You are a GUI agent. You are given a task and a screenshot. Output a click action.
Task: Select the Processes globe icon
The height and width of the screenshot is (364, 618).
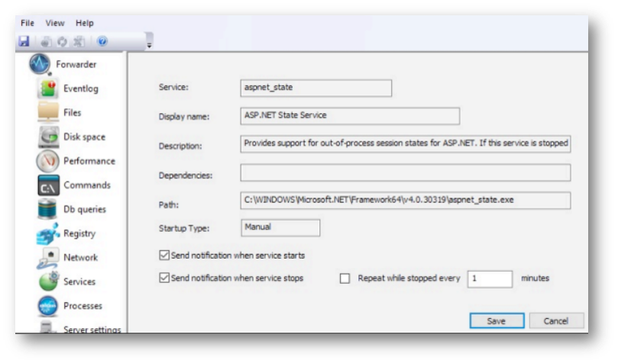[47, 306]
